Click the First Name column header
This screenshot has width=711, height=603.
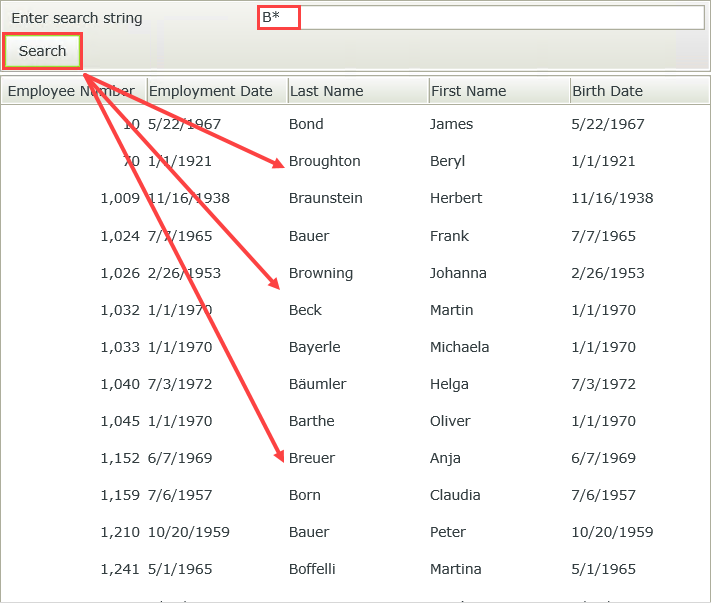point(468,91)
